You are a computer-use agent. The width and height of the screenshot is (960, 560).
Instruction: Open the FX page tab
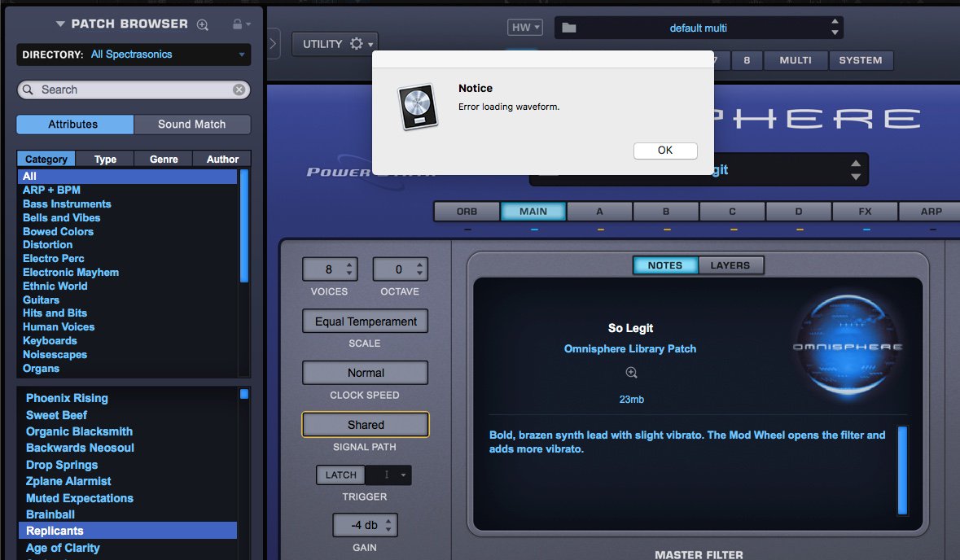[x=865, y=211]
